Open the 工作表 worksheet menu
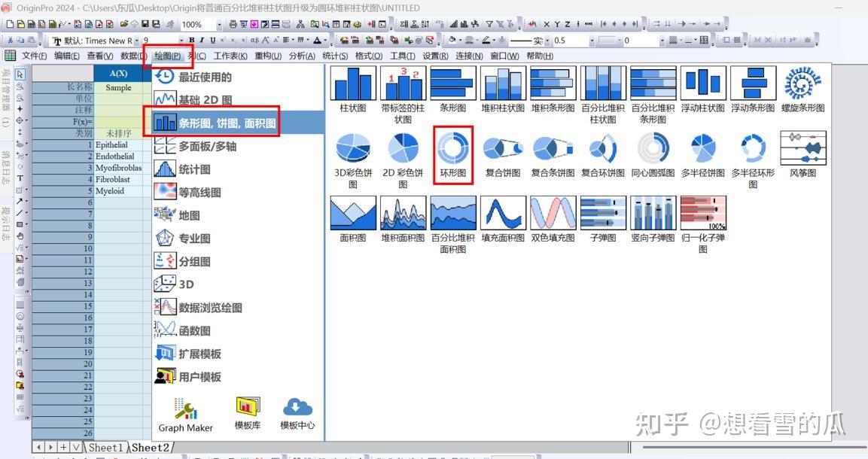Image resolution: width=868 pixels, height=459 pixels. point(230,56)
